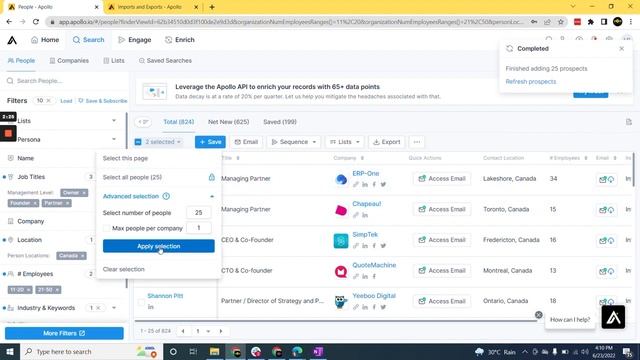Open More Filters button
Image resolution: width=640 pixels, height=360 pixels.
coord(64,333)
